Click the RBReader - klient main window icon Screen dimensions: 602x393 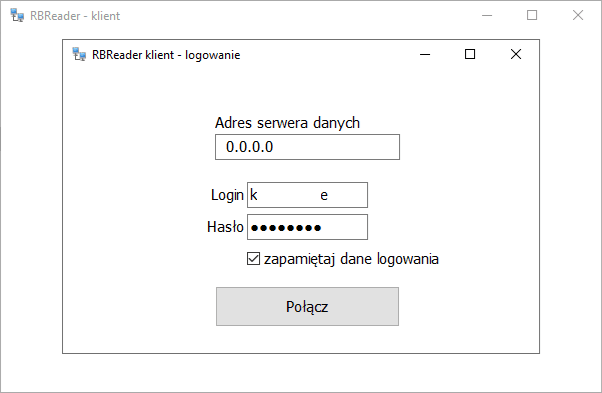coord(17,15)
